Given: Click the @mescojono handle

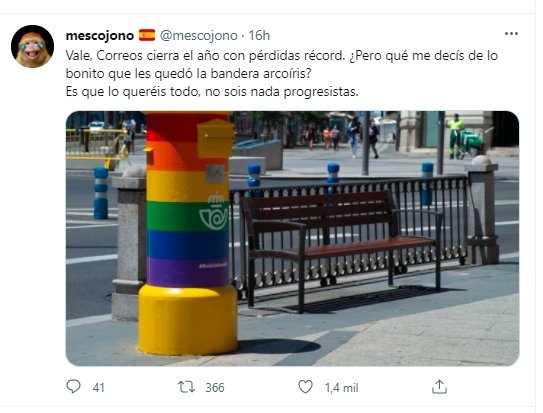Looking at the screenshot, I should (199, 35).
